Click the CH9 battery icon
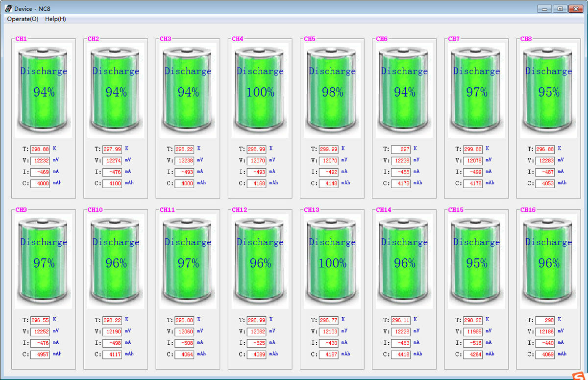The height and width of the screenshot is (380, 588). 44,261
